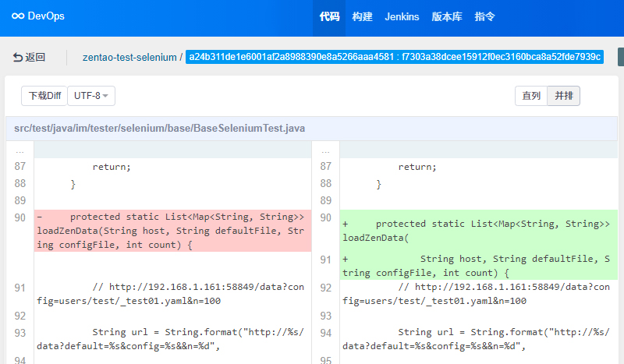Click the highlighted commit hash range

[x=395, y=57]
